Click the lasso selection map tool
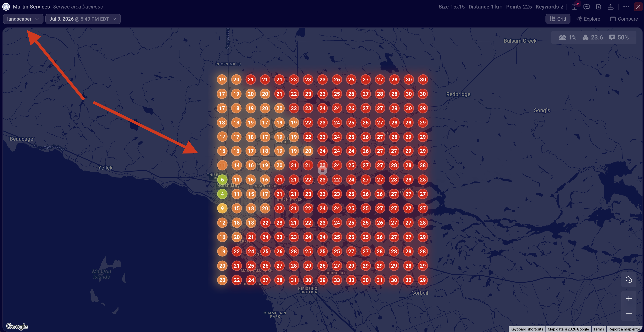 (x=629, y=279)
